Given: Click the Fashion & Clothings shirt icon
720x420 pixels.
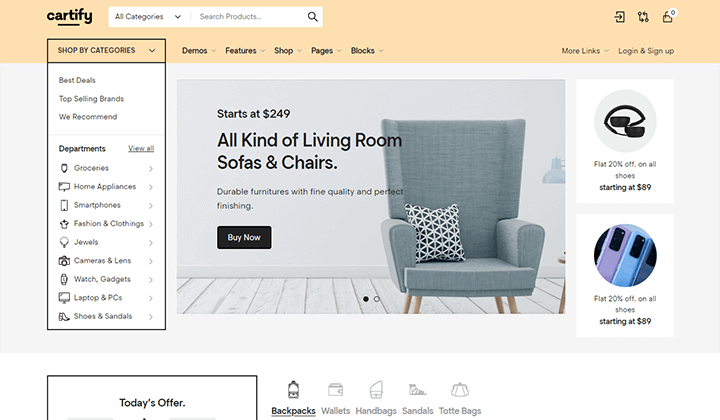Looking at the screenshot, I should [x=64, y=224].
